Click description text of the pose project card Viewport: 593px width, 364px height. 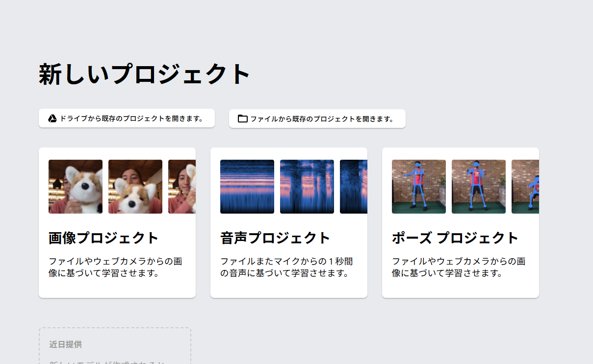coord(459,267)
